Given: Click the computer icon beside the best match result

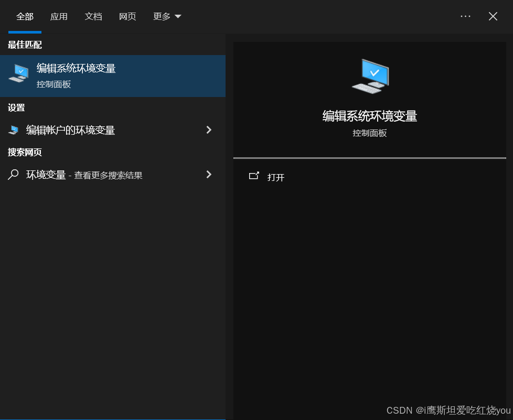Looking at the screenshot, I should pos(18,73).
